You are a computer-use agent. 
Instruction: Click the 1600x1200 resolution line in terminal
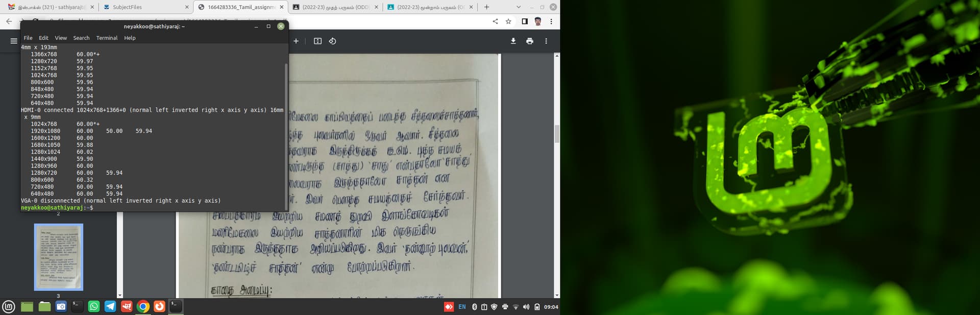(x=62, y=138)
